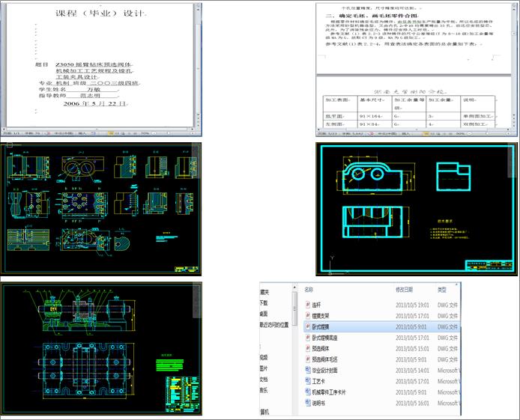Screen dimensions: 520x420
Task: Select the 卧式镗模底座 file
Action: point(381,338)
